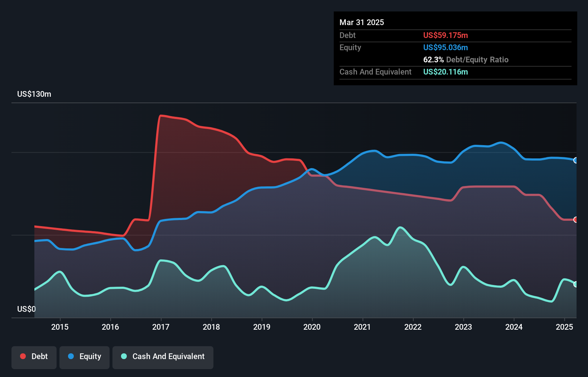Select the Cash endpoint marker on the chart

576,284
